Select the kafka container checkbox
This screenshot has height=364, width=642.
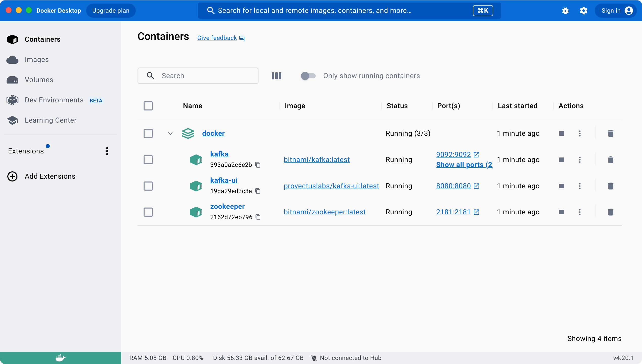148,160
